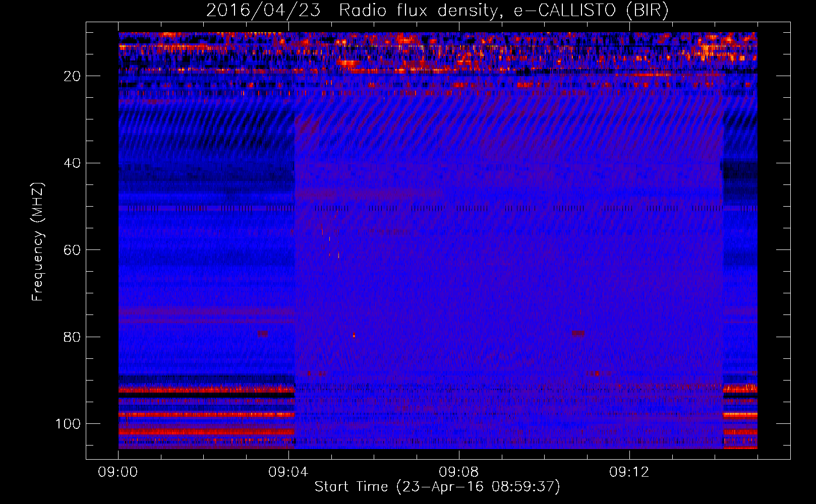Click the plot title '2016/04/23 Radio flux density, e-CALLISTO (BIR)'
This screenshot has width=816, height=504.
(437, 11)
